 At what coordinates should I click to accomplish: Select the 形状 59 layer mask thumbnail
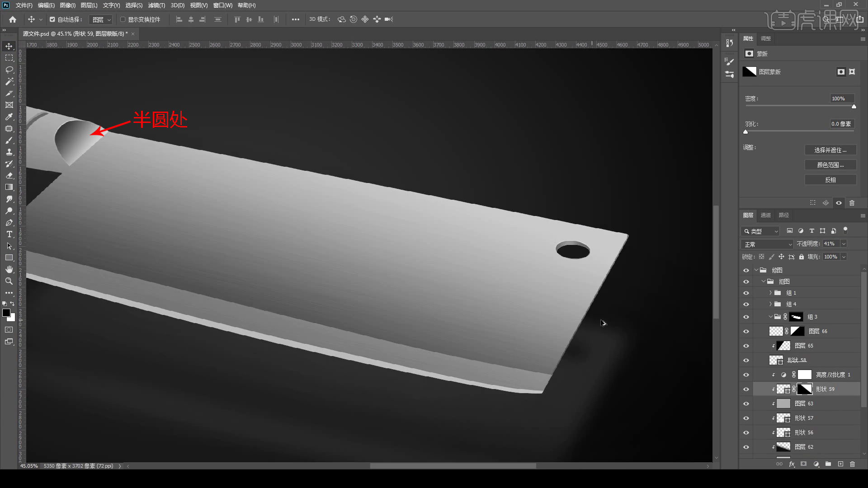(804, 389)
